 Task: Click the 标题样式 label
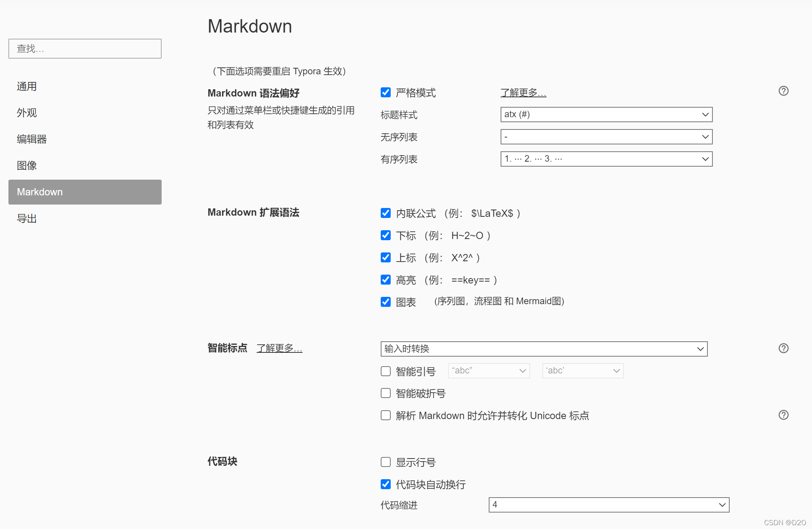[x=399, y=115]
